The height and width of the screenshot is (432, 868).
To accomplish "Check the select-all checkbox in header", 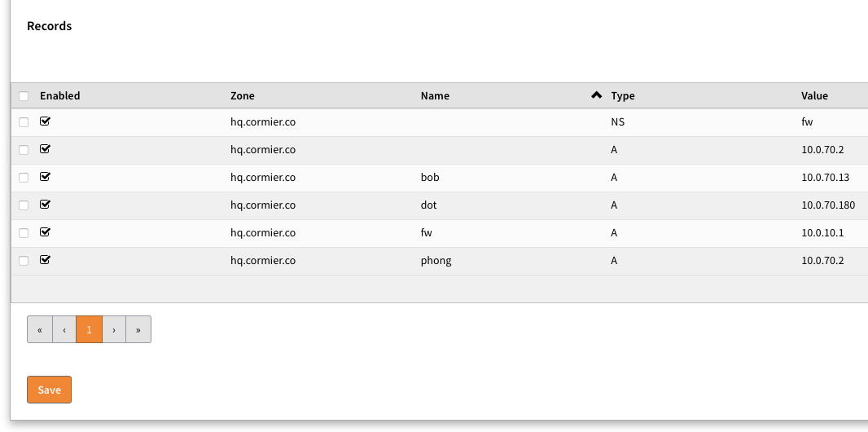I will click(24, 96).
